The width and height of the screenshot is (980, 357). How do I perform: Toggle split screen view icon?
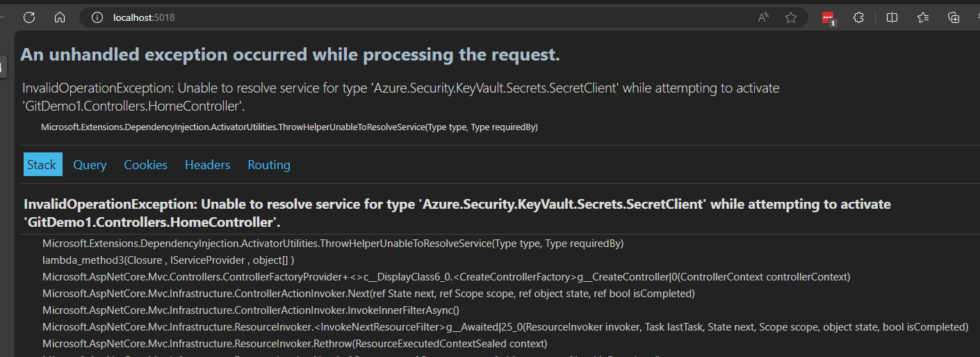pos(892,17)
